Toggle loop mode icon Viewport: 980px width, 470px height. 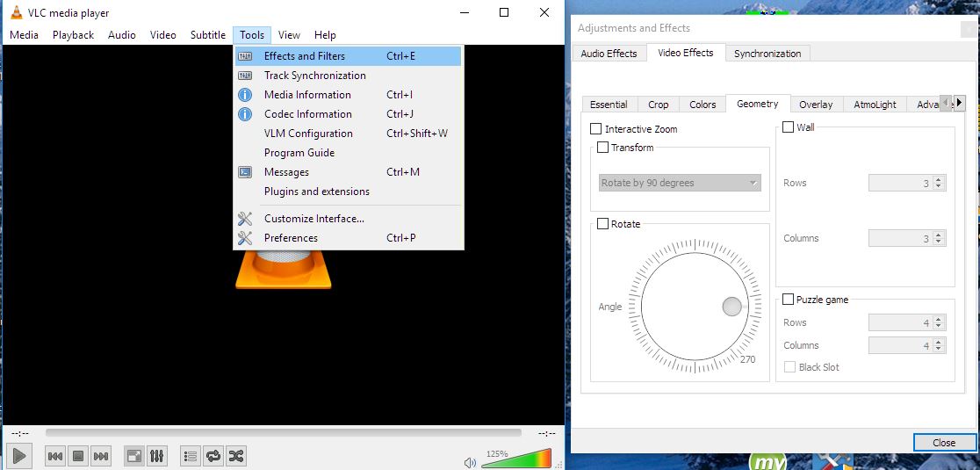[213, 456]
